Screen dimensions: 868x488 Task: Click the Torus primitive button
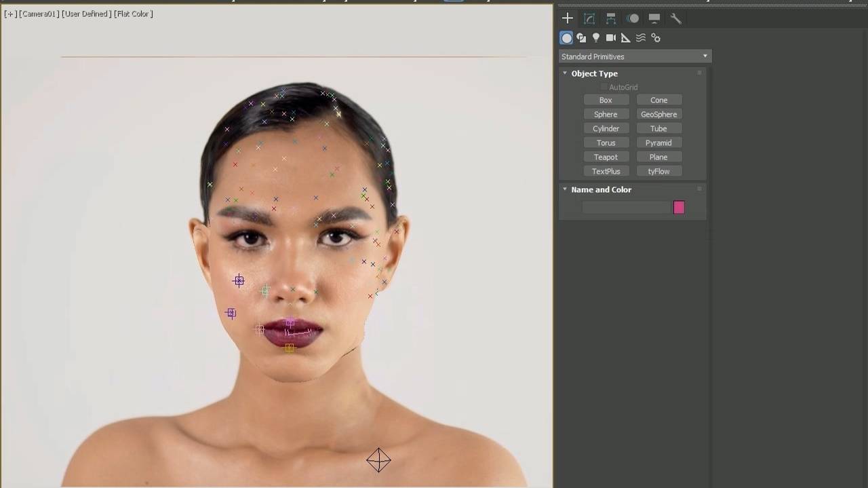click(606, 143)
